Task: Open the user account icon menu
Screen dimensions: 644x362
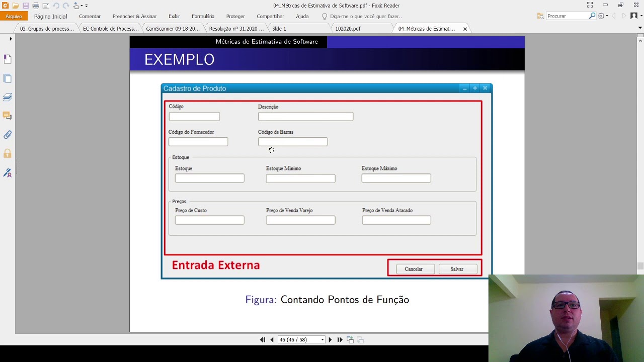Action: pos(634,16)
